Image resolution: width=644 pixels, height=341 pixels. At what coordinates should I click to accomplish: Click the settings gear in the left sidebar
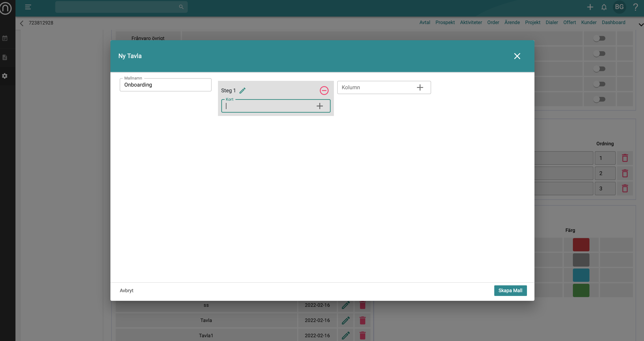pyautogui.click(x=5, y=76)
